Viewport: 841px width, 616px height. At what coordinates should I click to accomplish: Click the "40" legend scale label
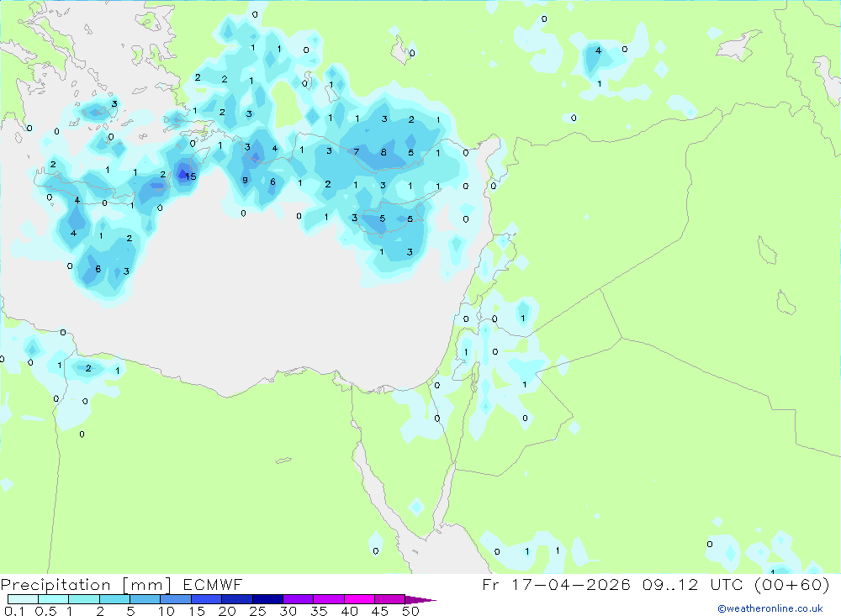click(349, 611)
